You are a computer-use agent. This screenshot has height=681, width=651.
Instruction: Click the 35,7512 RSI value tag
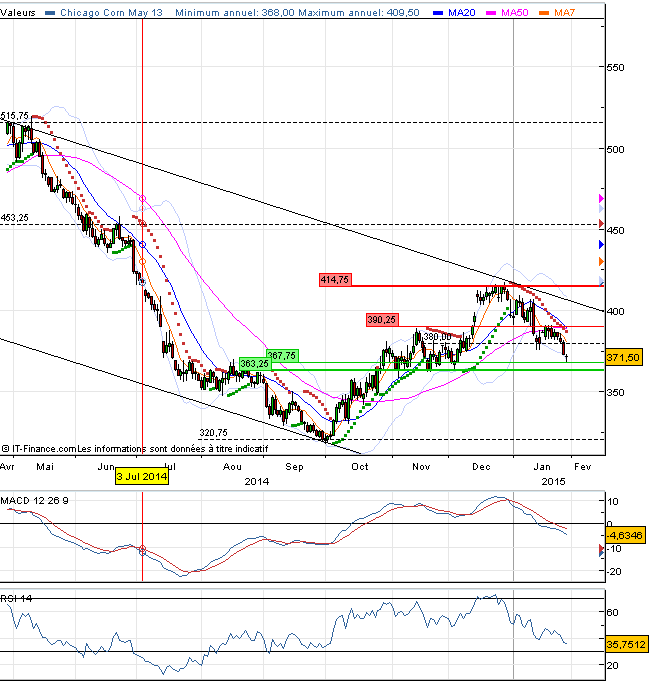[626, 644]
